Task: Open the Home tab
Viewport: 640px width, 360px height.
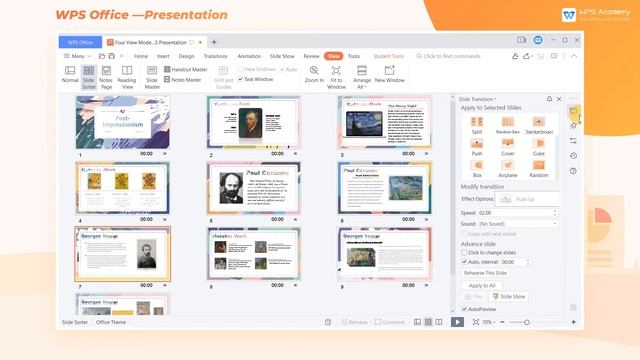Action: 141,56
